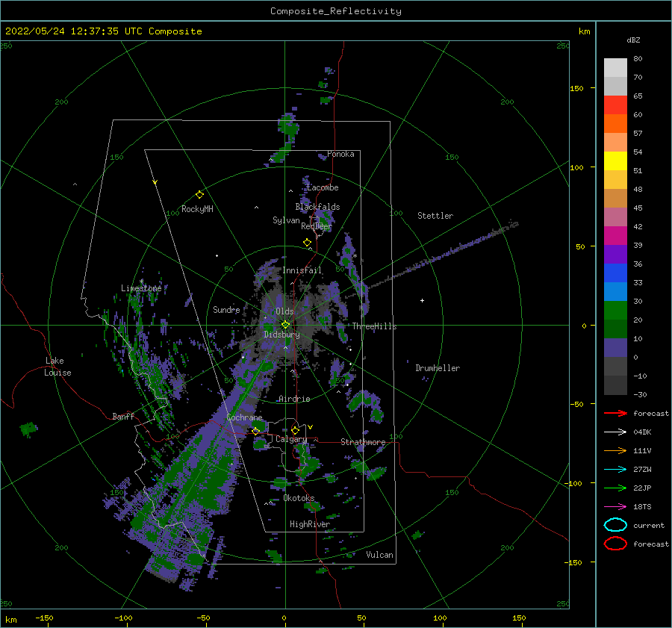Screen dimensions: 672x628
Task: Click the cyan 27ZW arrow in legend
Action: click(615, 470)
